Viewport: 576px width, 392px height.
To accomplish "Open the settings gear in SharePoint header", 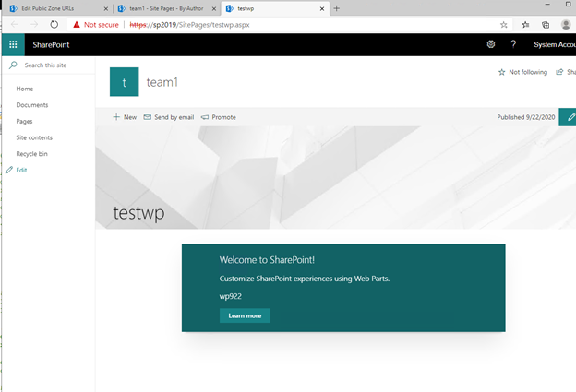I will (x=491, y=44).
